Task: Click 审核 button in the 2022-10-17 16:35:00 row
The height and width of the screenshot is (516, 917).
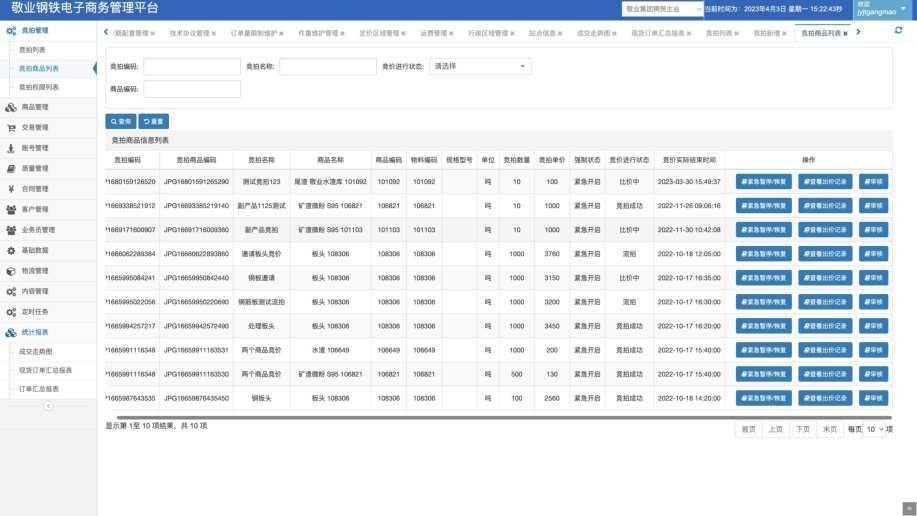Action: [873, 278]
